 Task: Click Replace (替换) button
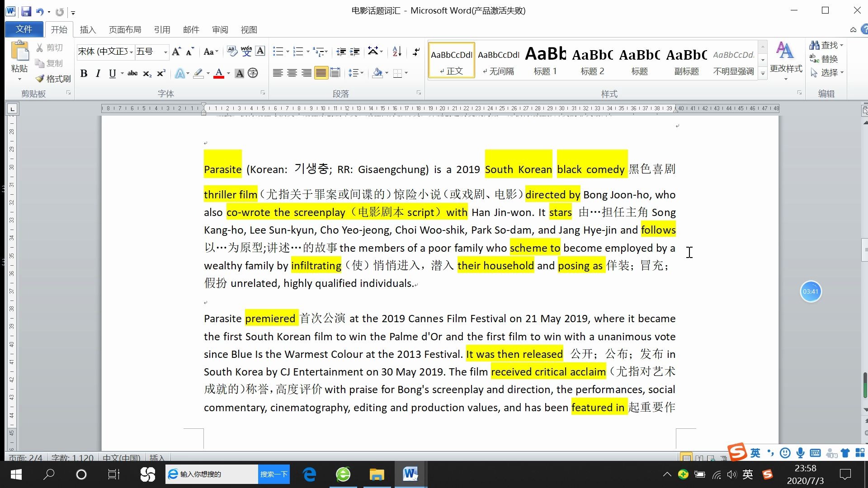[x=824, y=59]
